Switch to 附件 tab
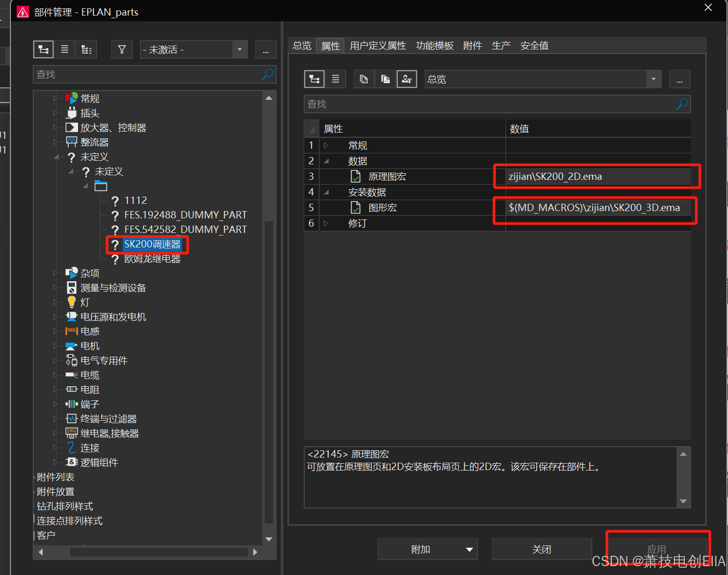 [x=473, y=46]
